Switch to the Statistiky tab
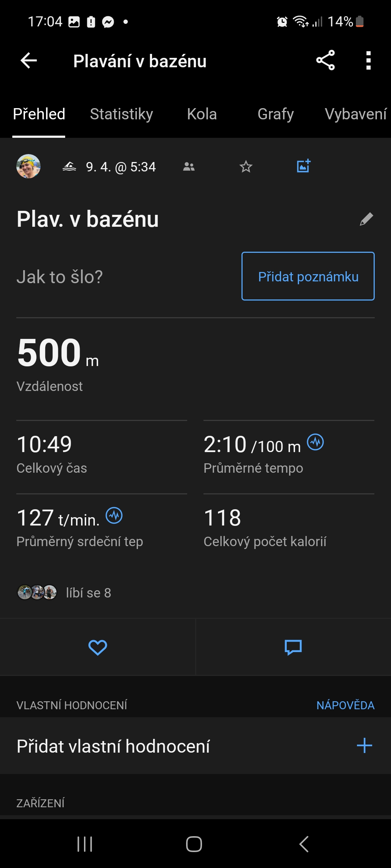Screen dimensions: 391x868 coord(121,114)
